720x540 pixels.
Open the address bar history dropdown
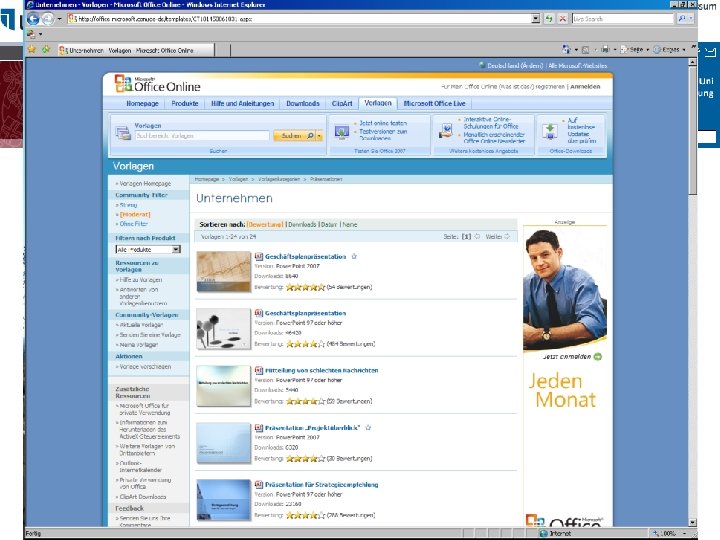pyautogui.click(x=535, y=19)
